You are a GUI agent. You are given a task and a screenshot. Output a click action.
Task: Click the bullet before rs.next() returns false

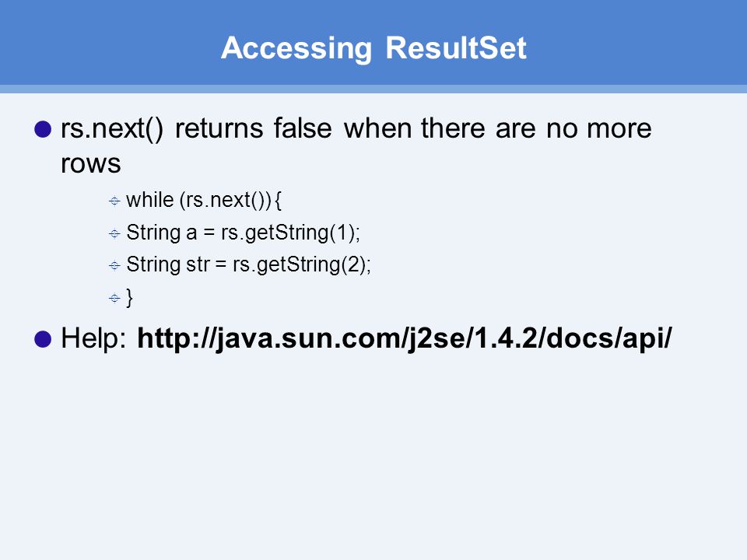pyautogui.click(x=43, y=129)
